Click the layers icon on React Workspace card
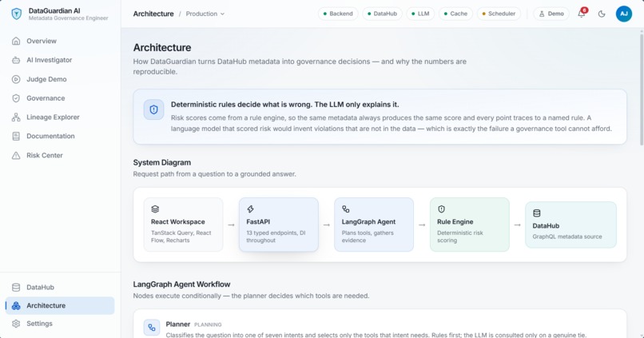644x338 pixels. (x=155, y=209)
